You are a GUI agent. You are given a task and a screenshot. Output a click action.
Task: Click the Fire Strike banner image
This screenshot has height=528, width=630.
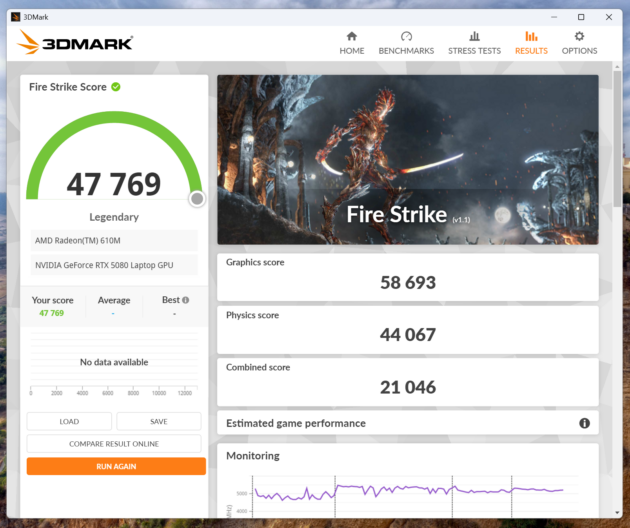(x=408, y=160)
